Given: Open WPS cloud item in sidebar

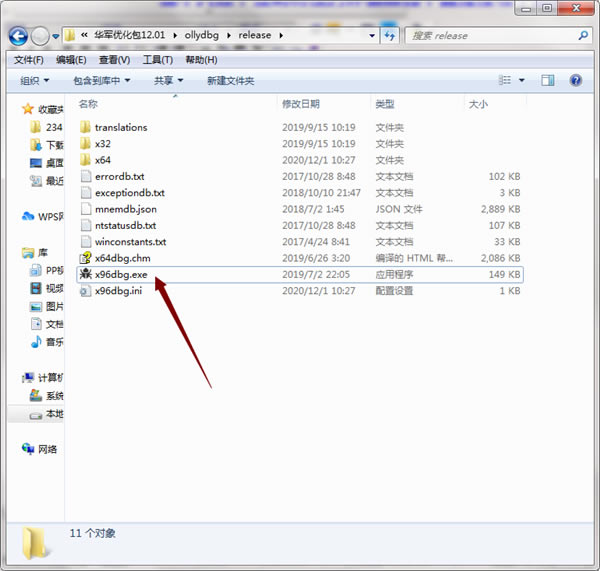Looking at the screenshot, I should point(51,217).
